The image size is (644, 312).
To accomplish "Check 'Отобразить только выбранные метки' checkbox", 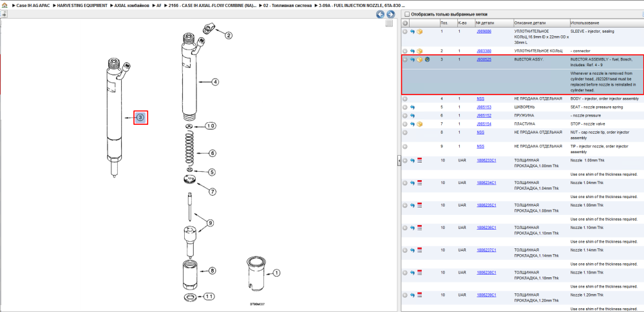I will click(x=406, y=14).
